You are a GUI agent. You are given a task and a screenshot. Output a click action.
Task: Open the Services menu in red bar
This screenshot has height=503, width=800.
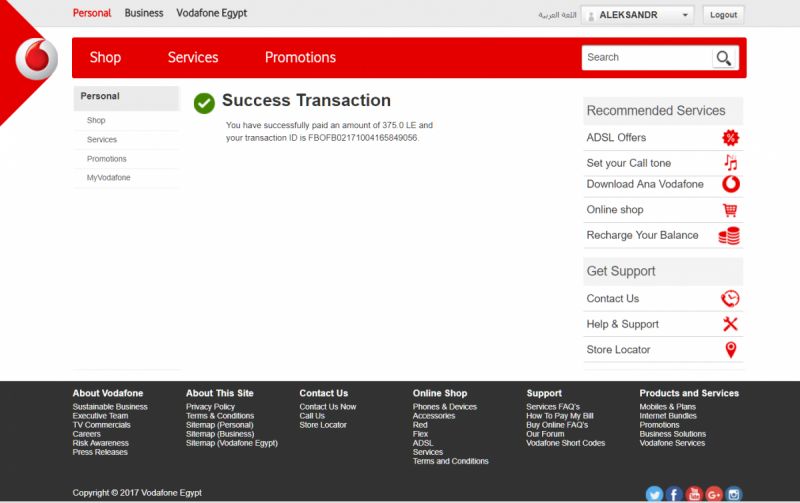point(193,57)
